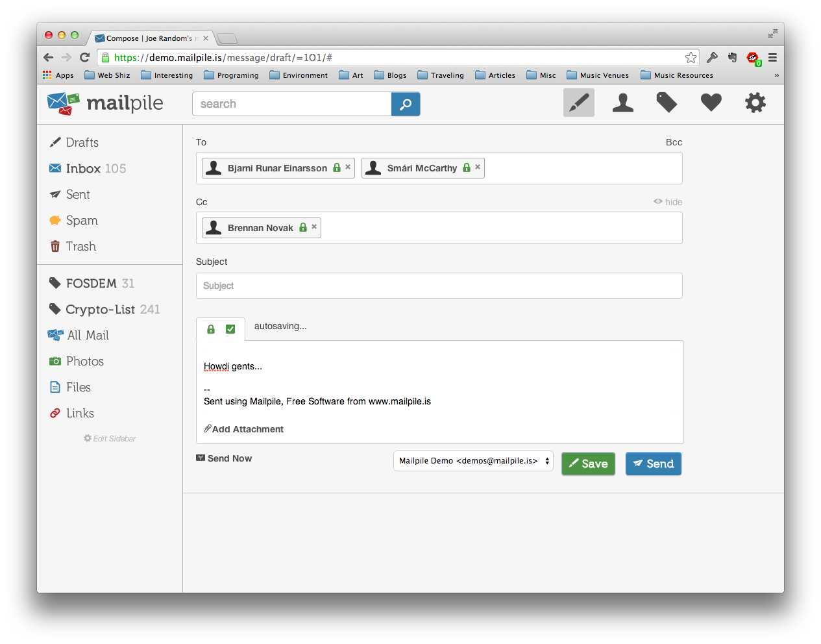This screenshot has width=821, height=644.
Task: Toggle the green signature checkbox
Action: tap(230, 329)
